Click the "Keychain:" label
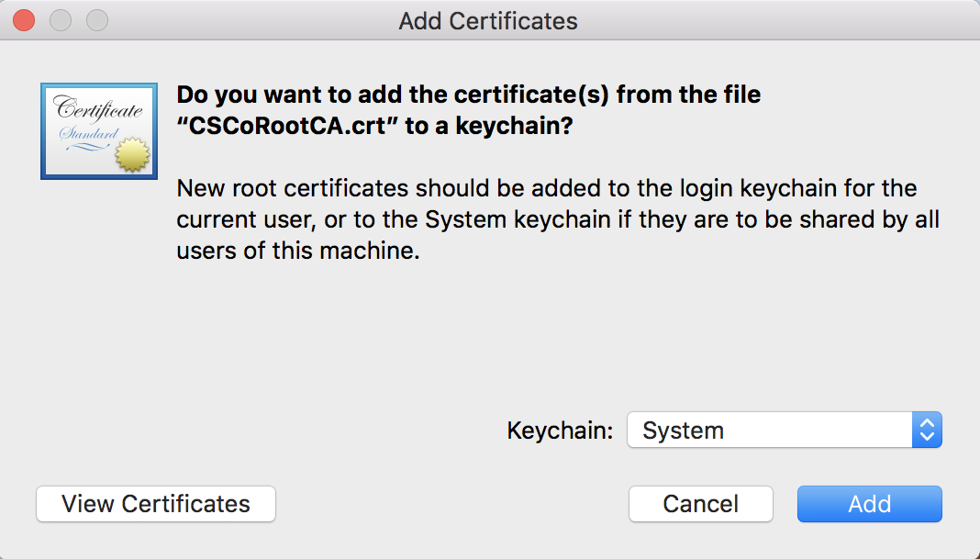The width and height of the screenshot is (980, 559). (560, 430)
